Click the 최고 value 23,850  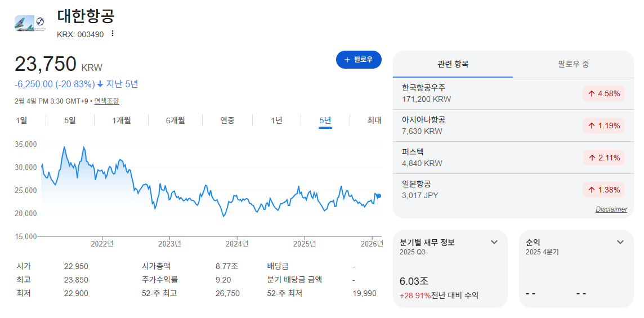coord(76,280)
